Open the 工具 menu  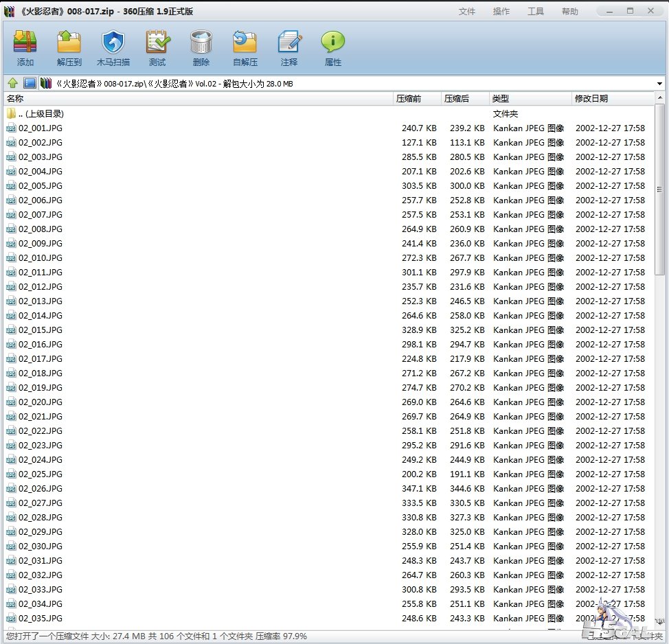536,12
